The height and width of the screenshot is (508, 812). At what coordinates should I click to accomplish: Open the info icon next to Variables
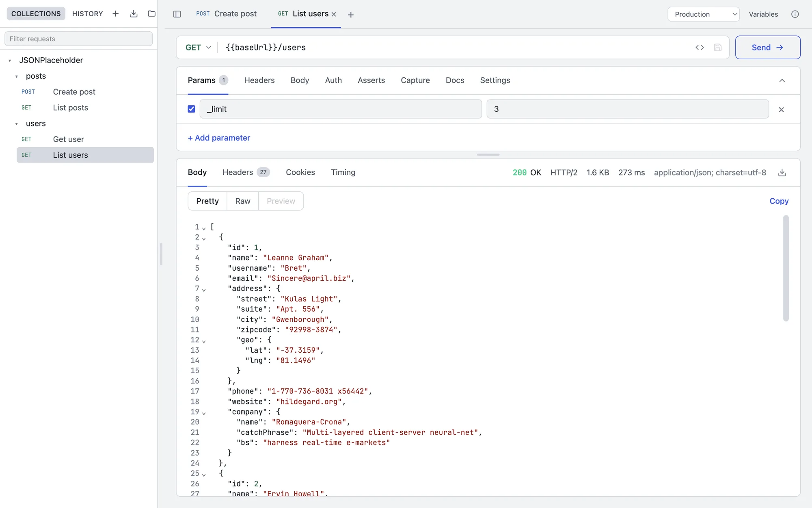point(795,14)
